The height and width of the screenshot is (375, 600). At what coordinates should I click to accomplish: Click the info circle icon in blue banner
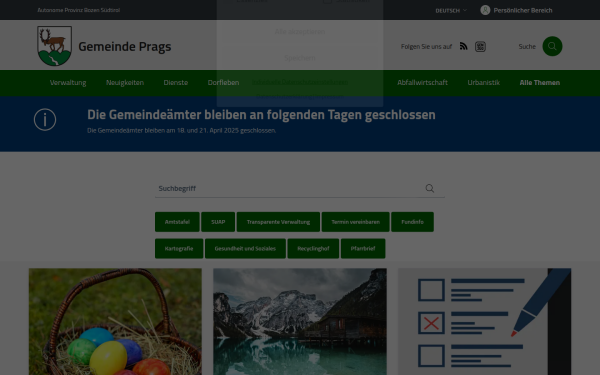point(45,120)
